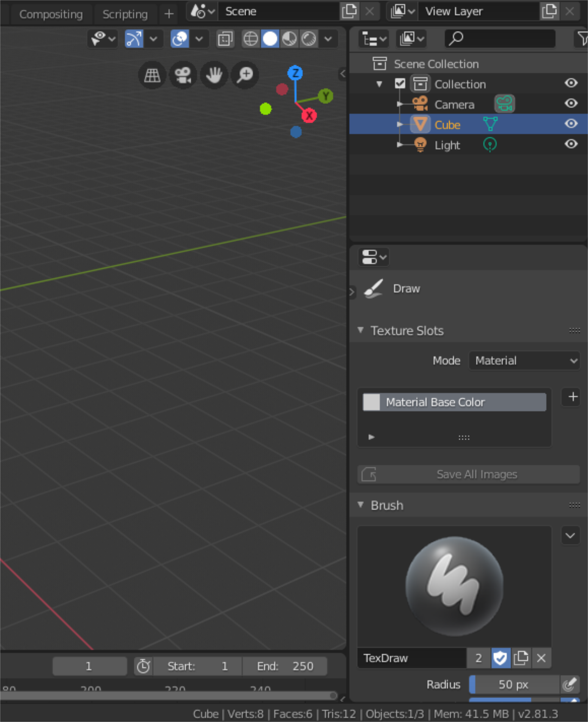Uncheck the Collection checkbox in outliner
This screenshot has height=722, width=588.
pyautogui.click(x=400, y=83)
